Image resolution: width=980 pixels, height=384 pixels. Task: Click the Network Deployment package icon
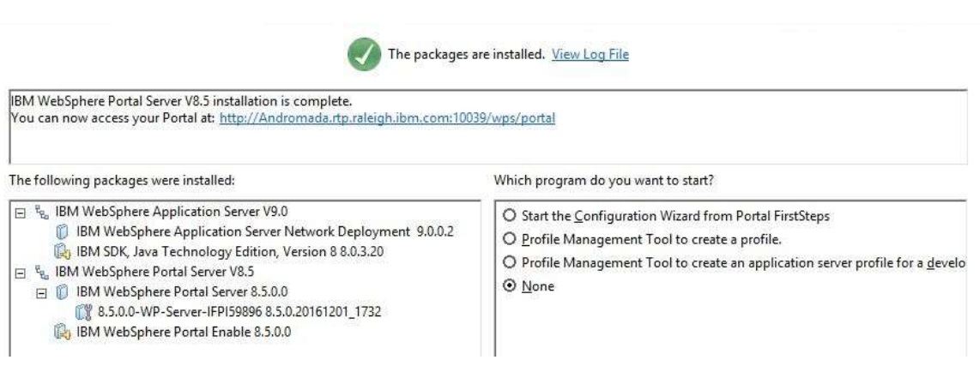click(x=62, y=231)
